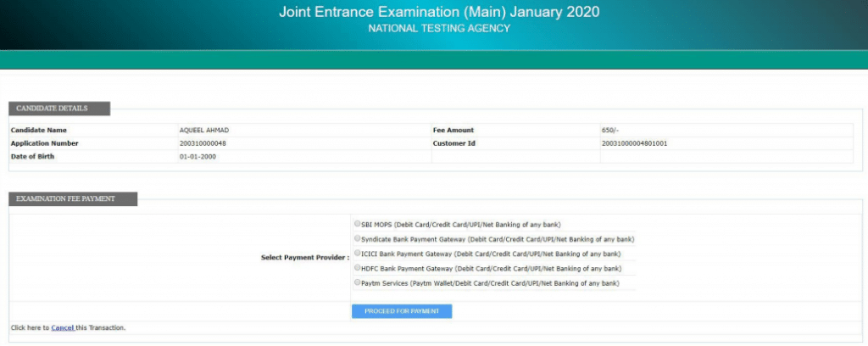The image size is (868, 346).
Task: Click the date of birth value 01-01-2000
Action: point(198,157)
